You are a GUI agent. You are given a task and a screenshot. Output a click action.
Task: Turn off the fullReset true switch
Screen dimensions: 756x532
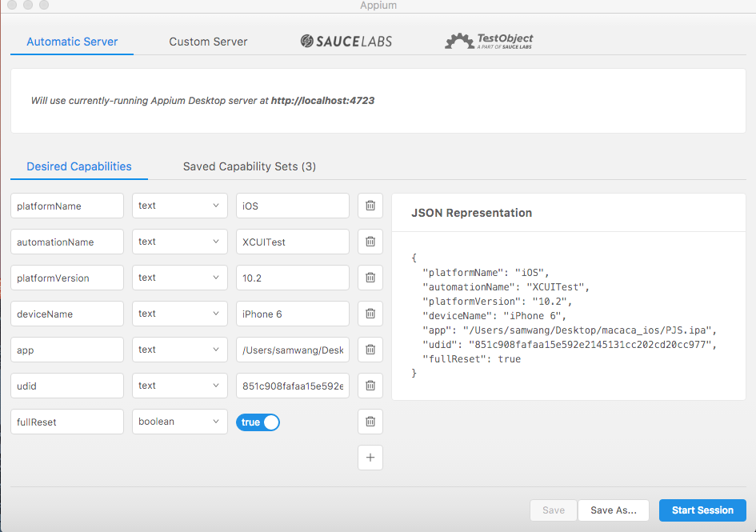pyautogui.click(x=258, y=422)
